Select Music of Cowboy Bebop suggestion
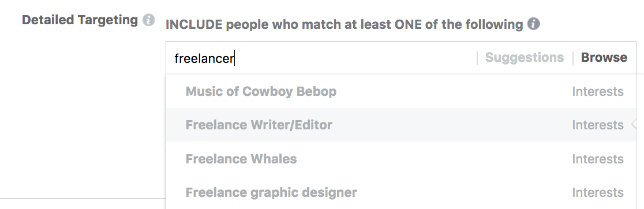The height and width of the screenshot is (209, 644). (401, 91)
